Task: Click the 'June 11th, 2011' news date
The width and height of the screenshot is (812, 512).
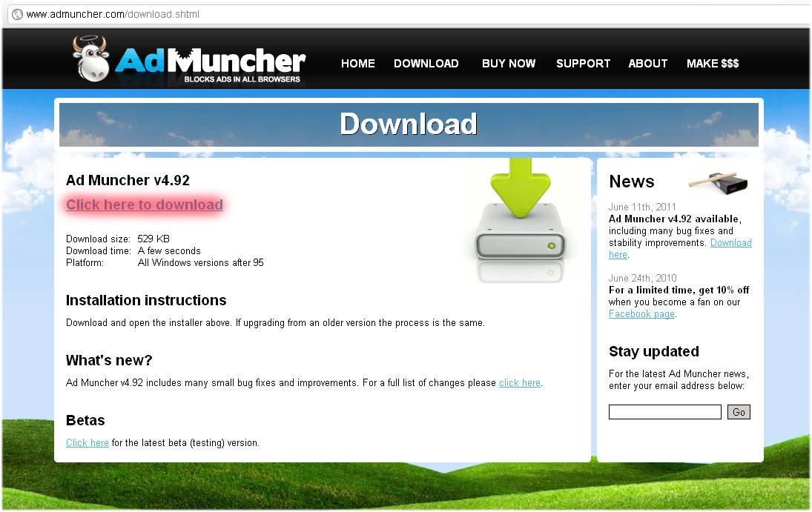Action: click(642, 207)
